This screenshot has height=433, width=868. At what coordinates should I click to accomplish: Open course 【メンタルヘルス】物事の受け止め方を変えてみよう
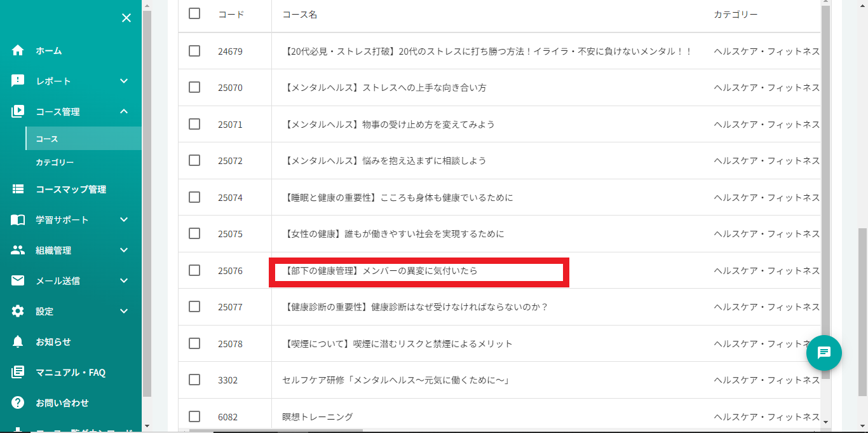pyautogui.click(x=388, y=124)
